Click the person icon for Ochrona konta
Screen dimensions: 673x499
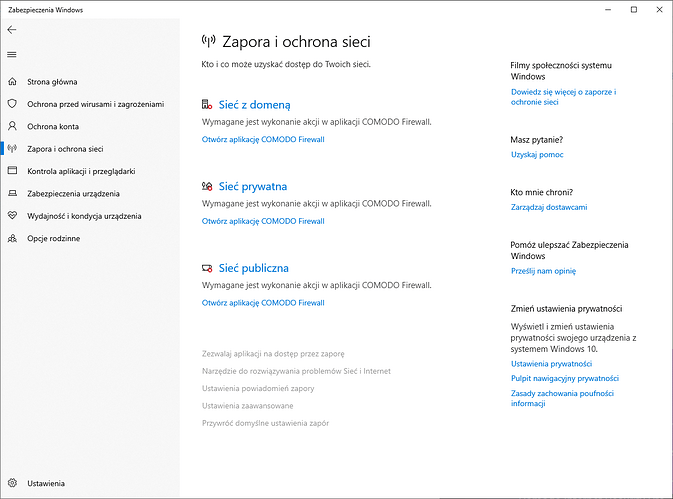tap(12, 126)
